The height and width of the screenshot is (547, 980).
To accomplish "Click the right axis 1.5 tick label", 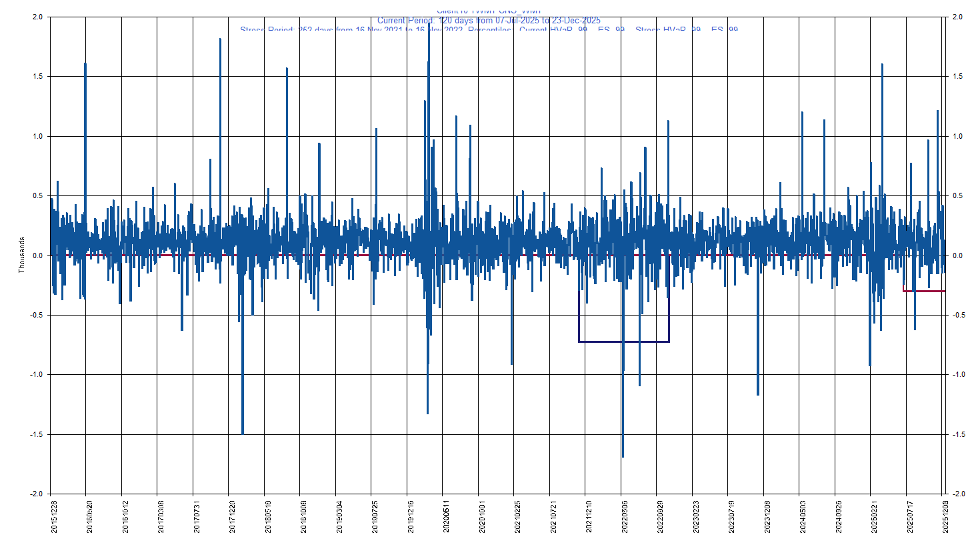I will pyautogui.click(x=957, y=77).
